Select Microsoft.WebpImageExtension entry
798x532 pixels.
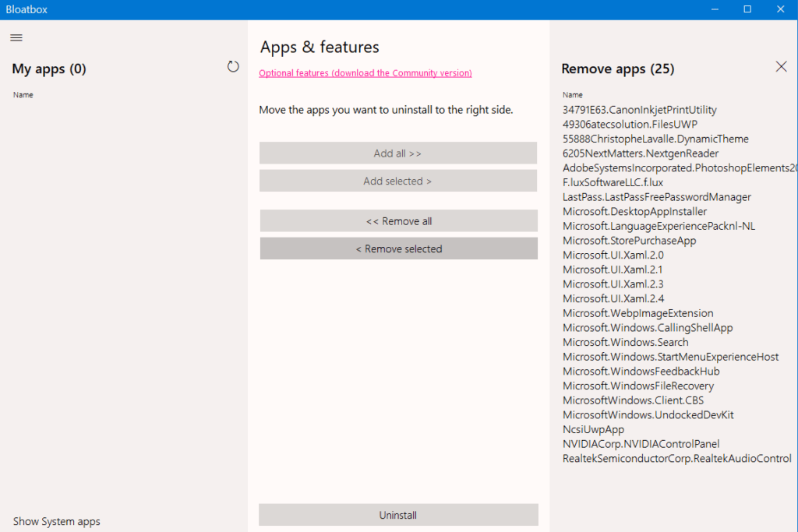pyautogui.click(x=637, y=313)
